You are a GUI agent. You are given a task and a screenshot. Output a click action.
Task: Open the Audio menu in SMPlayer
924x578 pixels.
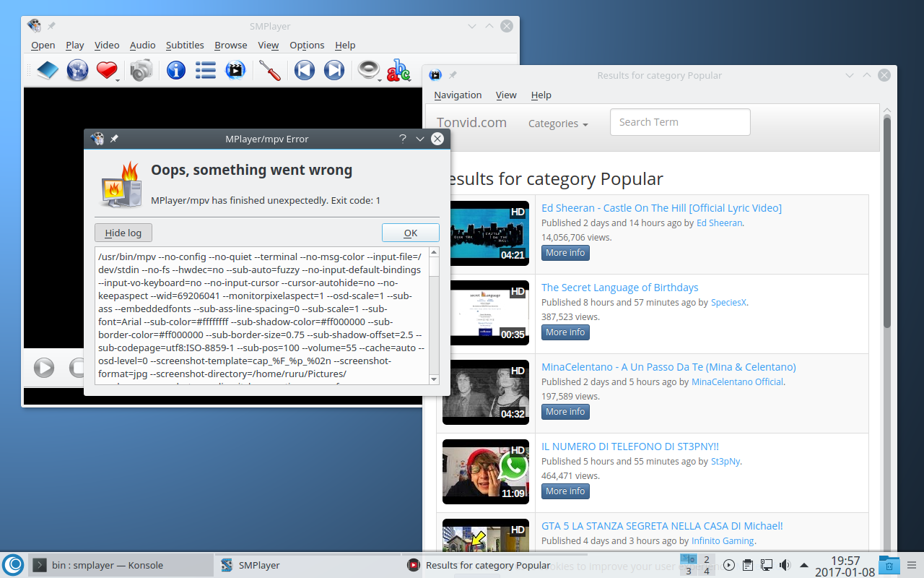pos(143,45)
